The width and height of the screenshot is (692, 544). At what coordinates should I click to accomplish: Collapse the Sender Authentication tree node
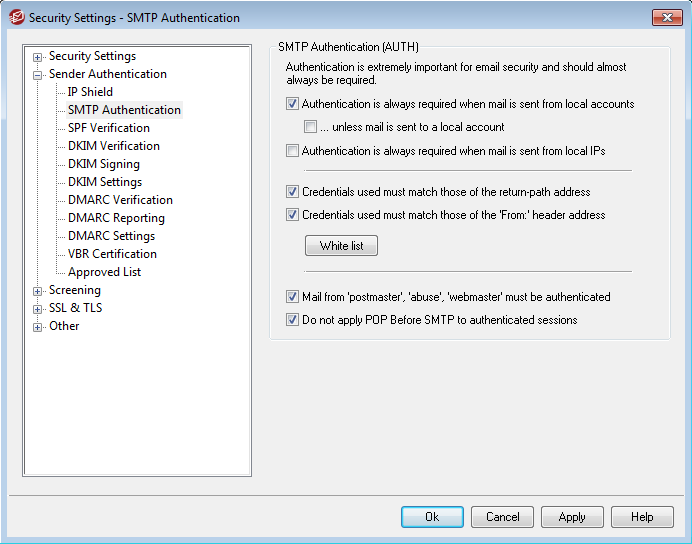38,75
